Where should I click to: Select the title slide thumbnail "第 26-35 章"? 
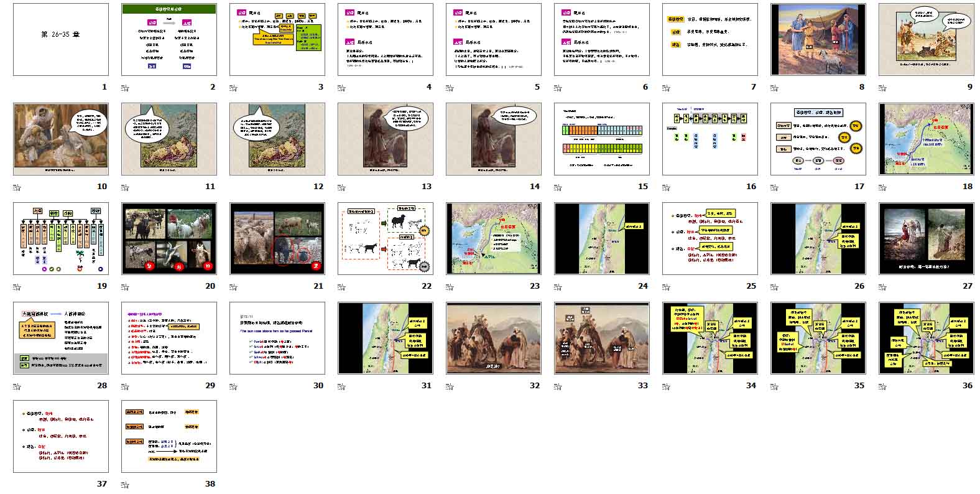60,39
